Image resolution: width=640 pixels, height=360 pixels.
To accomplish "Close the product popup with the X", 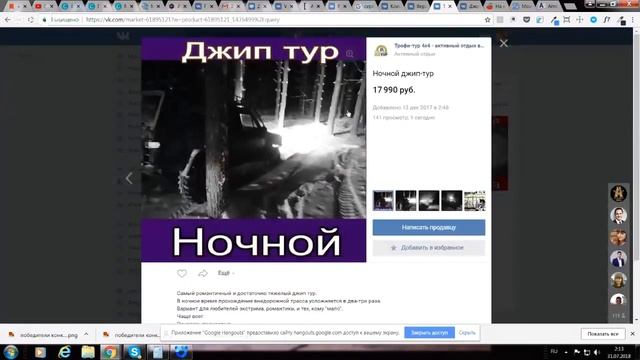I will [x=504, y=43].
